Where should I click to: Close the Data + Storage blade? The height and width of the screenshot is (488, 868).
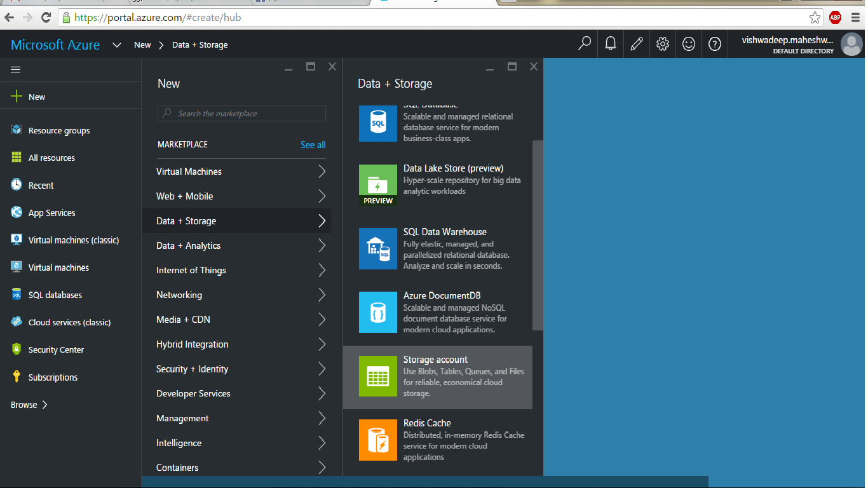pos(534,66)
